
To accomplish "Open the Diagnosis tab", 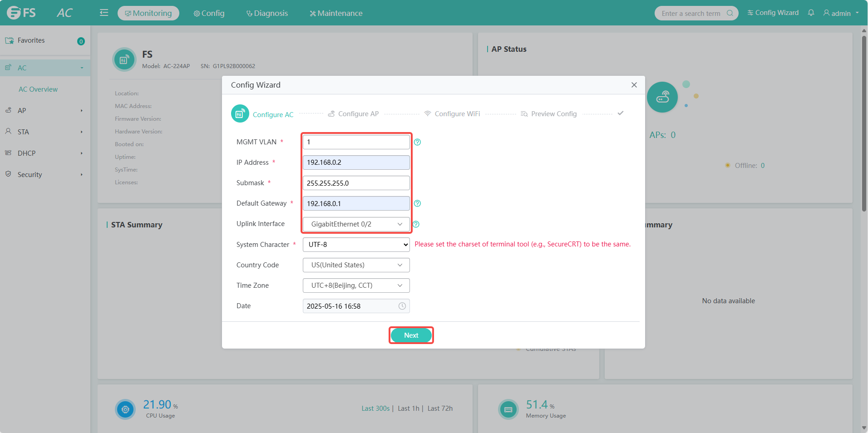I will 267,13.
